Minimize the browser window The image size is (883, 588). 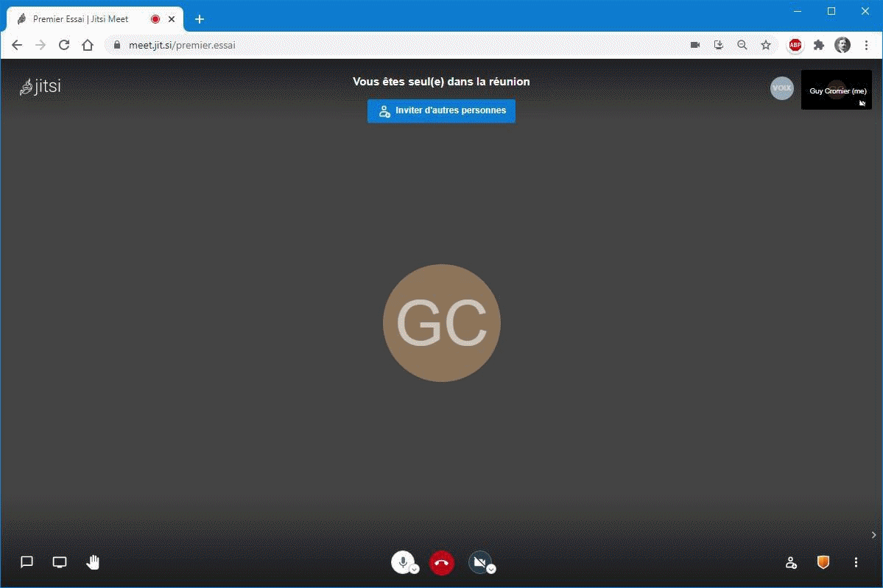(x=798, y=11)
